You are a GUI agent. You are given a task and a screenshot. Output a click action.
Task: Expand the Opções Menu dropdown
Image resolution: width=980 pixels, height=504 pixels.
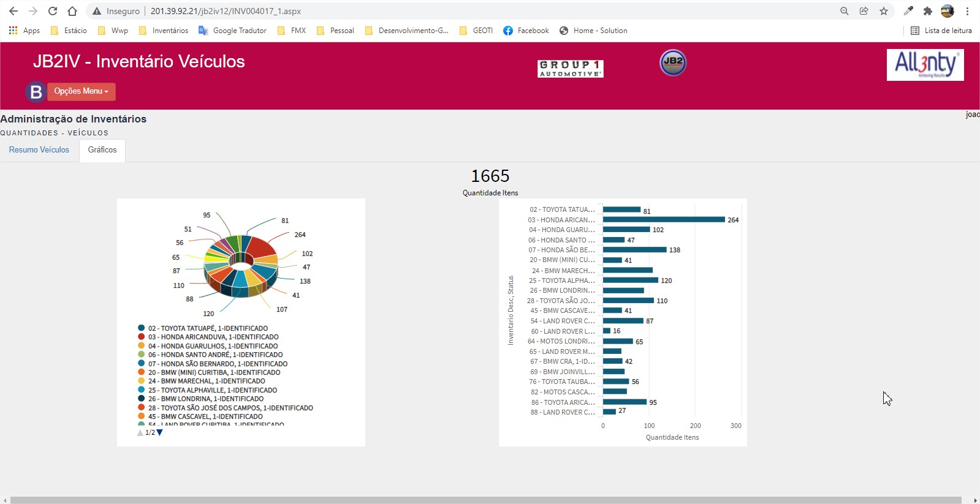point(81,91)
